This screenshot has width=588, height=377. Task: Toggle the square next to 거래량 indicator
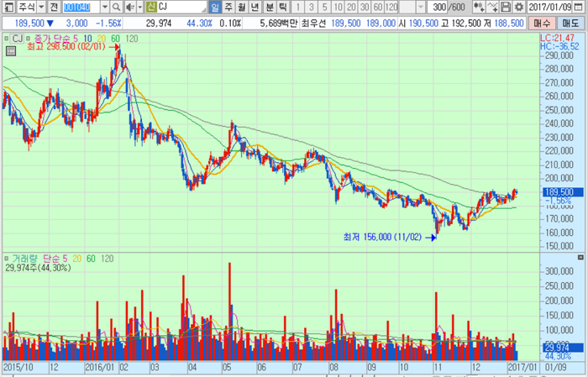7,257
